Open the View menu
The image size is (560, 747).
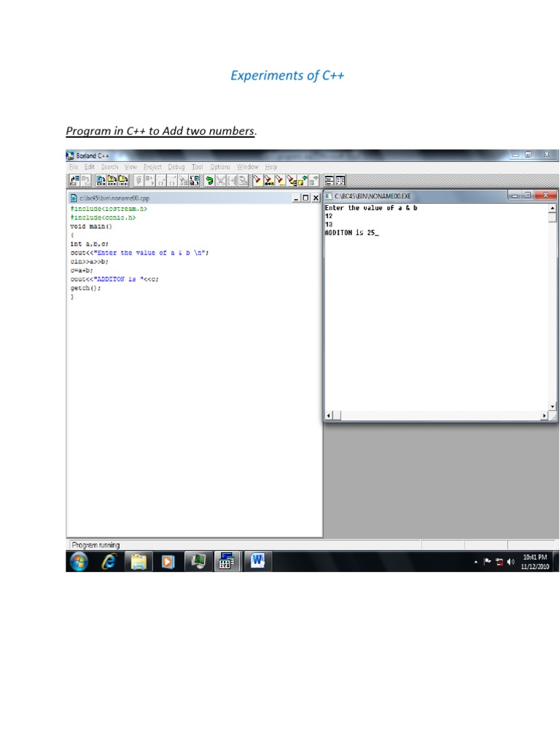tap(131, 167)
